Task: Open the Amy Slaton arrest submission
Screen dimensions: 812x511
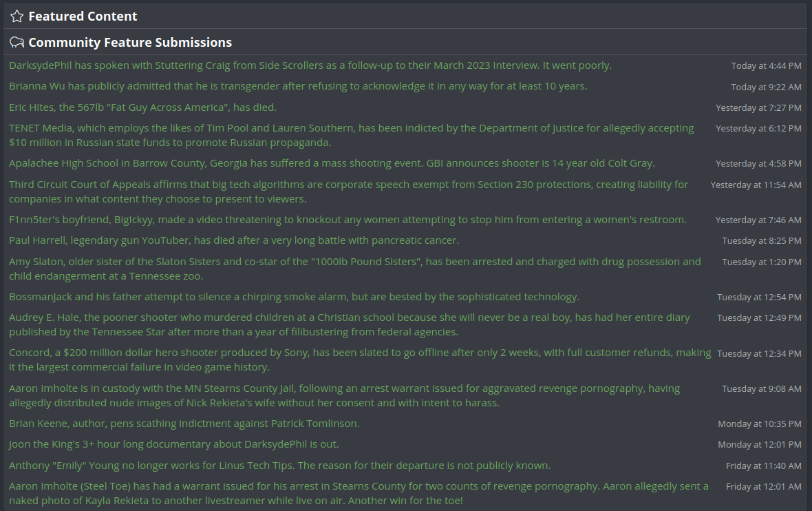Action: tap(354, 269)
